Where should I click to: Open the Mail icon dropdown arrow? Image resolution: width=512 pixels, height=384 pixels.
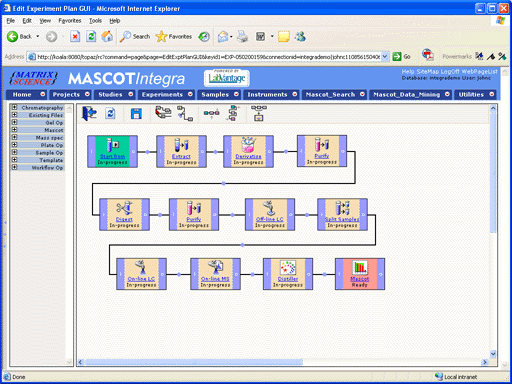coord(231,36)
